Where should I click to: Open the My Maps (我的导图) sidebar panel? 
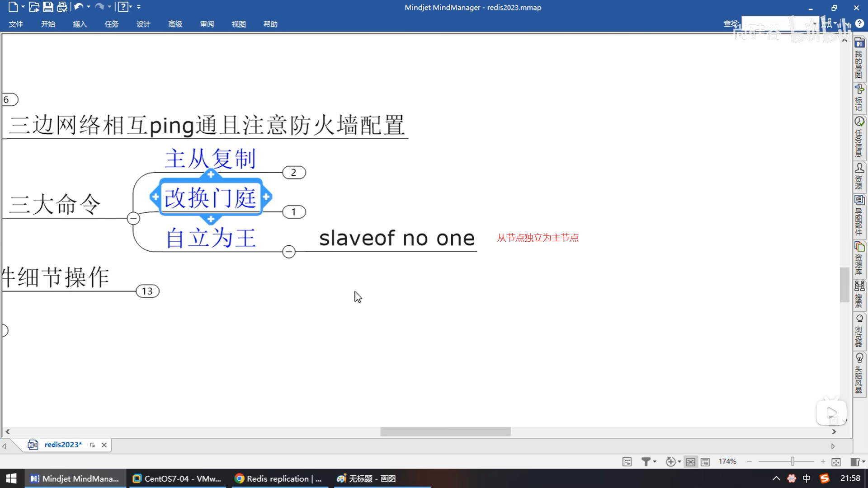click(x=859, y=59)
